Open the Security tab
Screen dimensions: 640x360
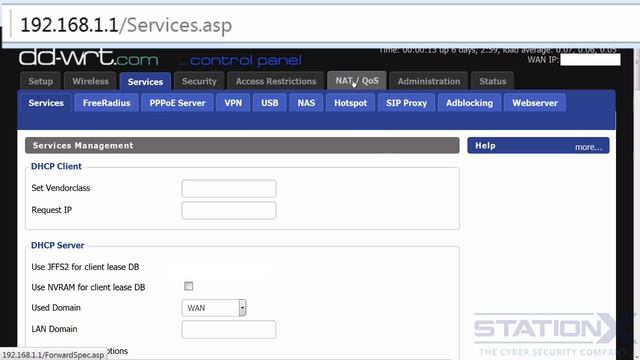click(199, 81)
